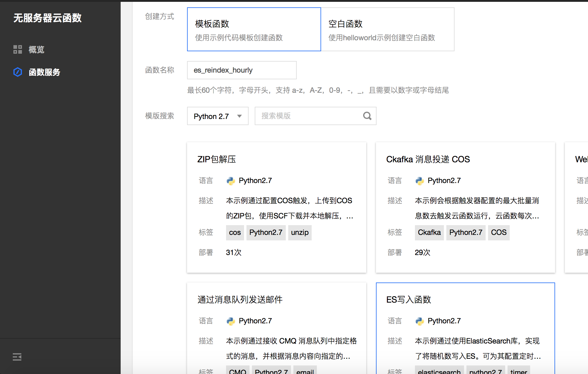Click the Ckafka tag label
Screen dimensions: 588x374
pyautogui.click(x=429, y=232)
